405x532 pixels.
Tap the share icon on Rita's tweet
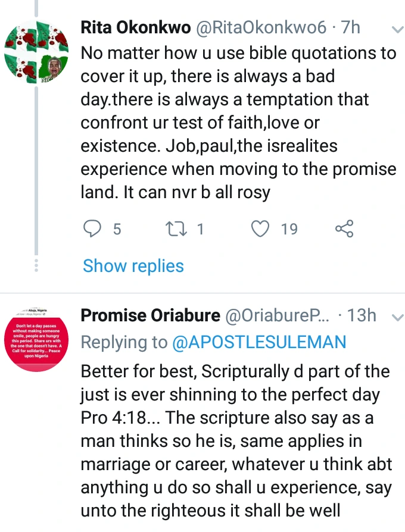344,229
